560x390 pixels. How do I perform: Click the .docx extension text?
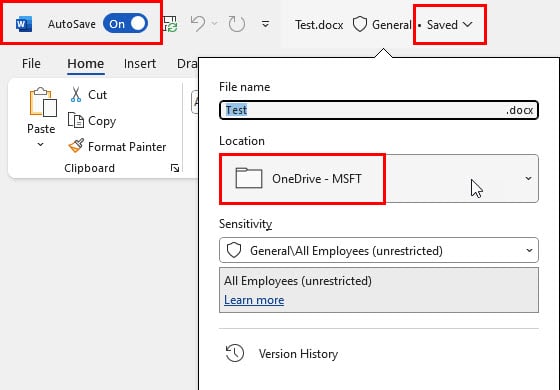[x=519, y=110]
